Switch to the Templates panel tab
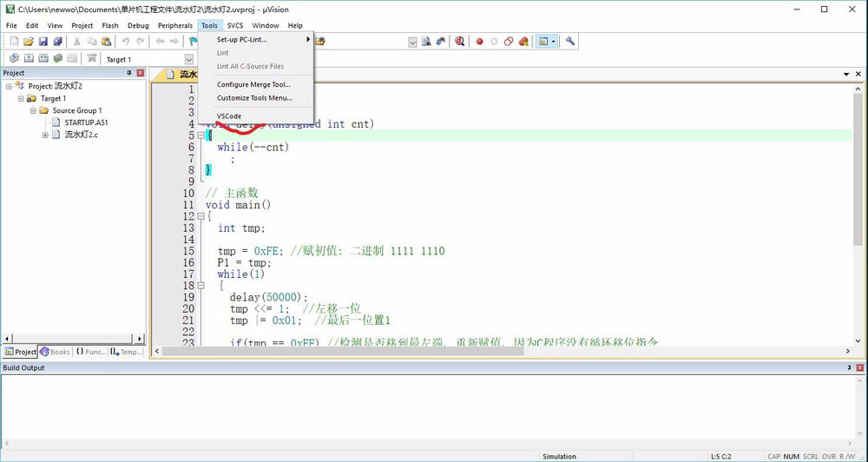This screenshot has height=462, width=868. point(126,352)
